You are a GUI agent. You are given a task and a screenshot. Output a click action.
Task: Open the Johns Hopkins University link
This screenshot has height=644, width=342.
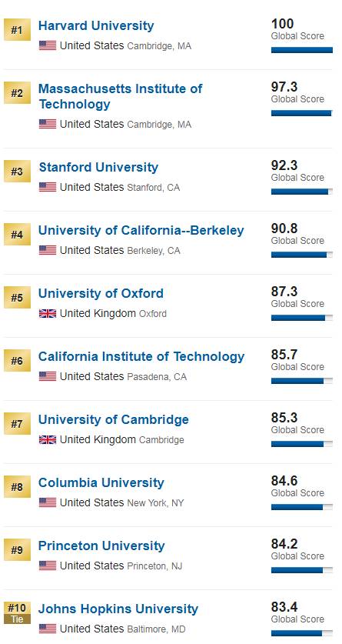click(118, 609)
